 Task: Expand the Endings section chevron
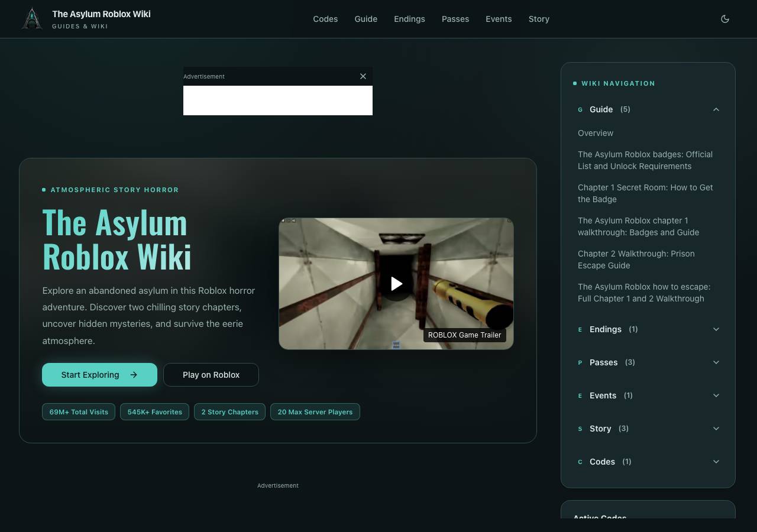coord(716,329)
